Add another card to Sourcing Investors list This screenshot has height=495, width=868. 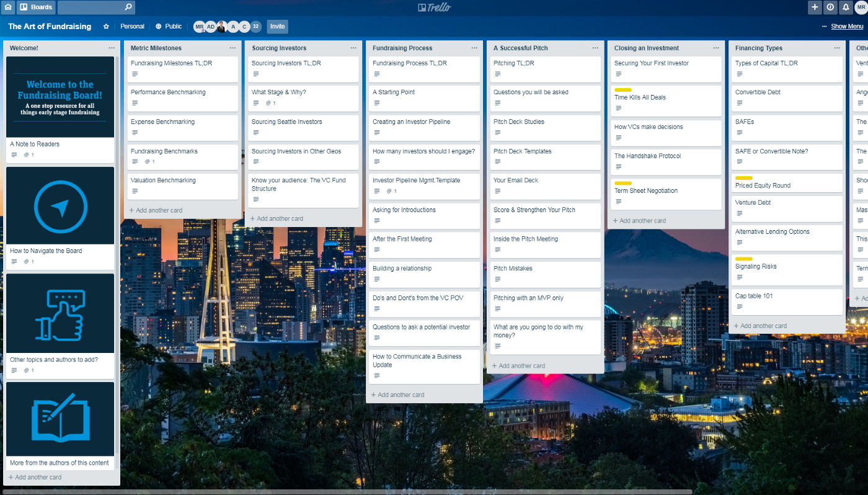280,218
